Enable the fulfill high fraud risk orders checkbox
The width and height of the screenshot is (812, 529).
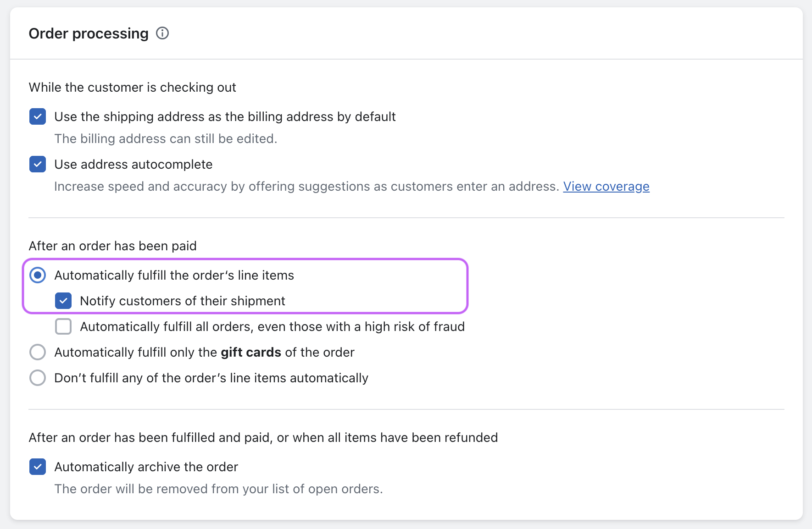(63, 326)
